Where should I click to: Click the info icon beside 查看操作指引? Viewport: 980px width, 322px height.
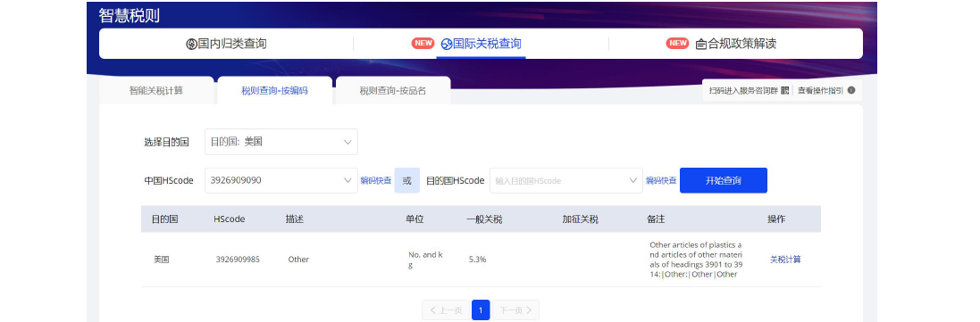850,90
